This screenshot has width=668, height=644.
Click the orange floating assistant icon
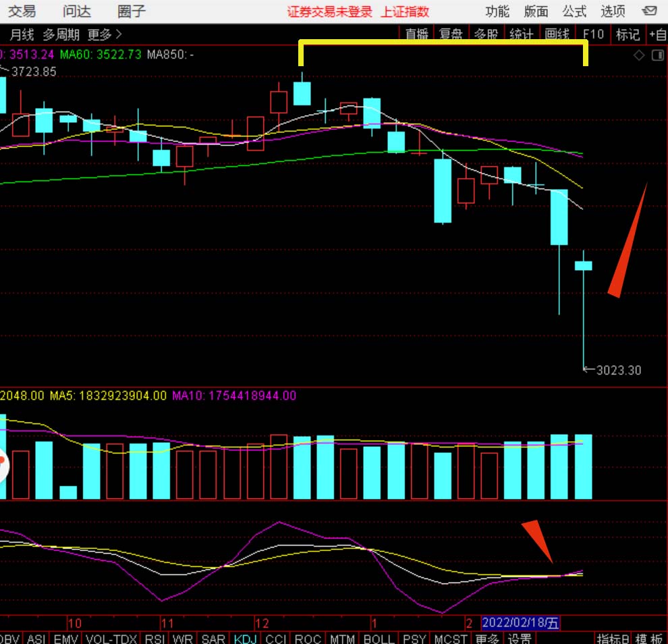(x=3, y=464)
